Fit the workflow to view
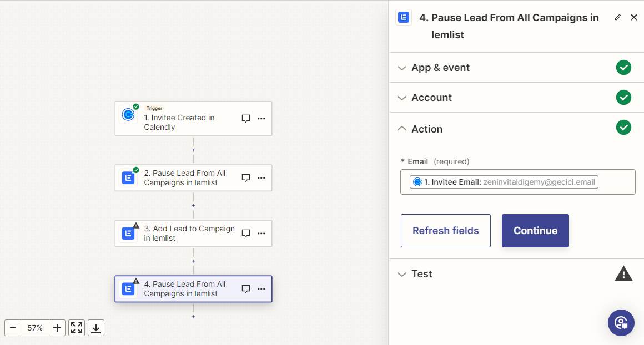This screenshot has width=644, height=345. tap(77, 328)
